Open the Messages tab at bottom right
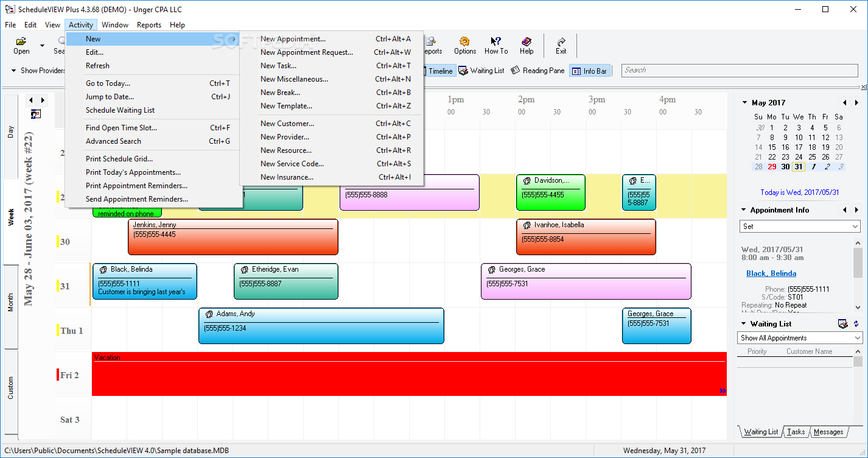Screen dimensions: 868x458 click(828, 432)
